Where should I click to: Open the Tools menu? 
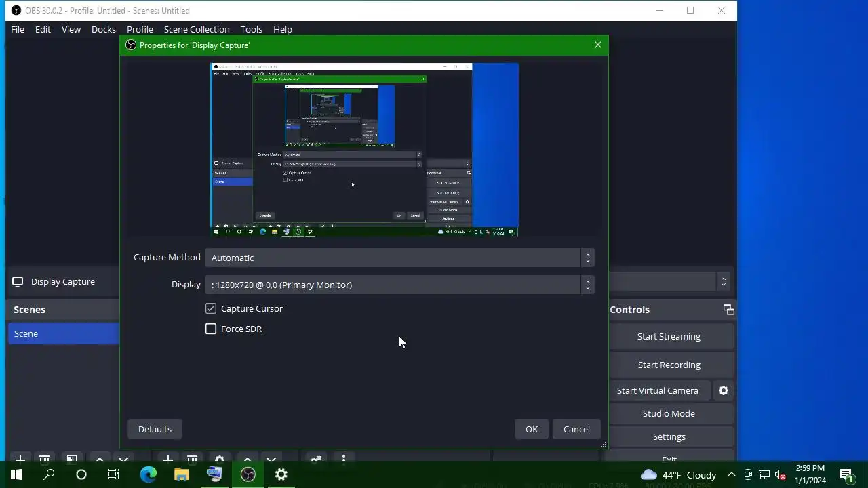(x=251, y=29)
